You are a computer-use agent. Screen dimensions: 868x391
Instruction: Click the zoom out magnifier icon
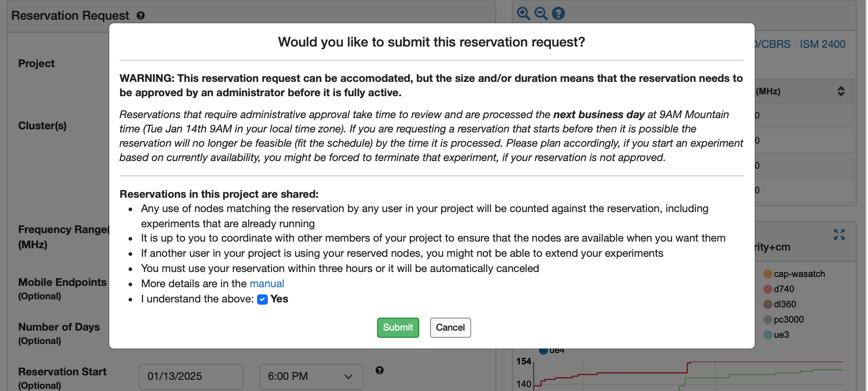pyautogui.click(x=541, y=13)
